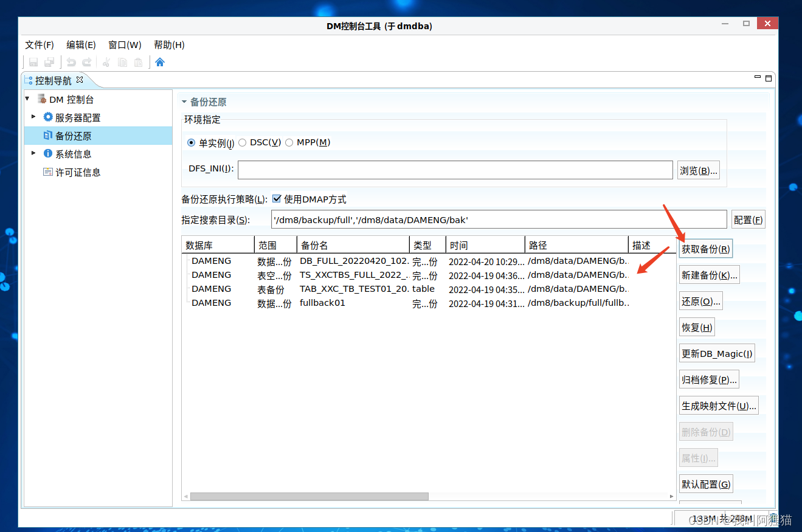Click the 备份还原 tree icon
802x532 pixels.
coord(48,136)
